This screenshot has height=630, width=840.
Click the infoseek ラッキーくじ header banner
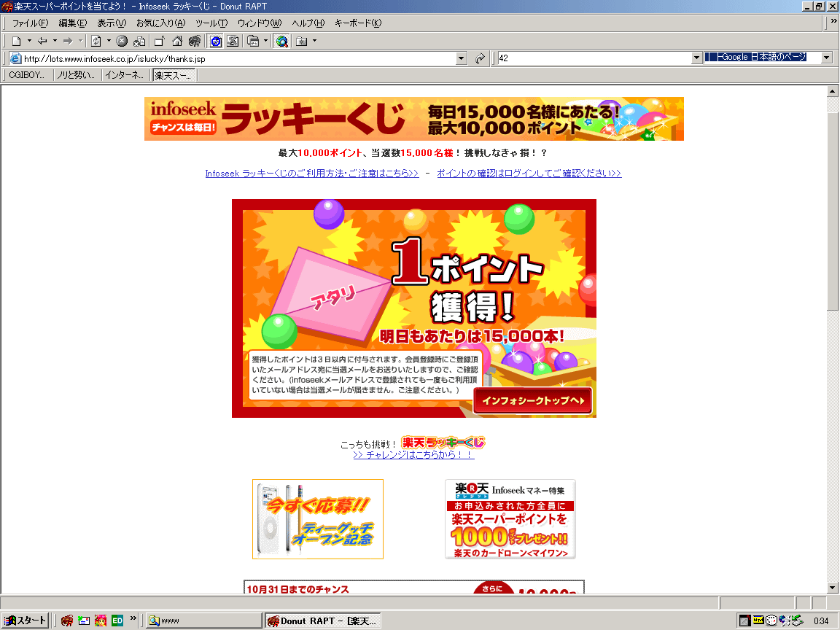414,119
